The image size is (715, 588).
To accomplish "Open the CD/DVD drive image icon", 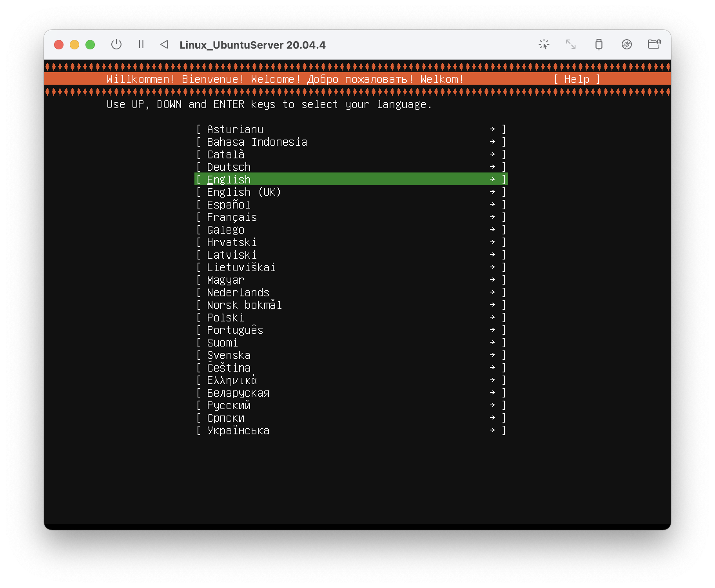I will tap(626, 44).
